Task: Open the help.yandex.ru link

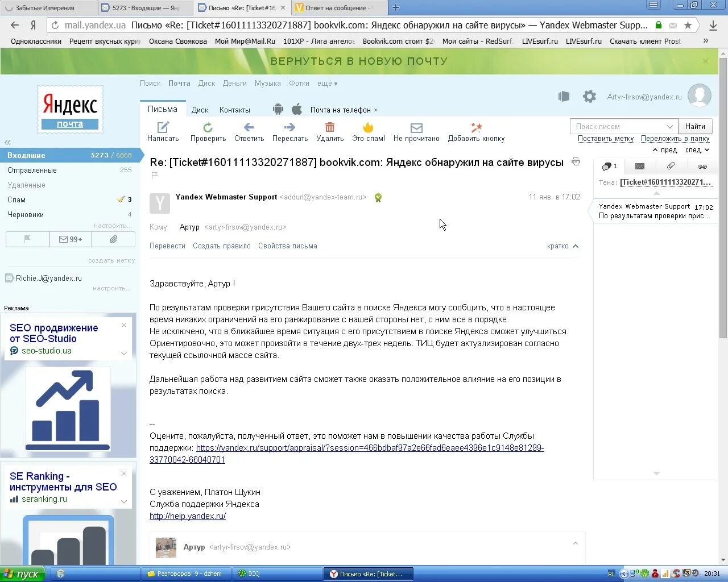Action: click(x=188, y=516)
